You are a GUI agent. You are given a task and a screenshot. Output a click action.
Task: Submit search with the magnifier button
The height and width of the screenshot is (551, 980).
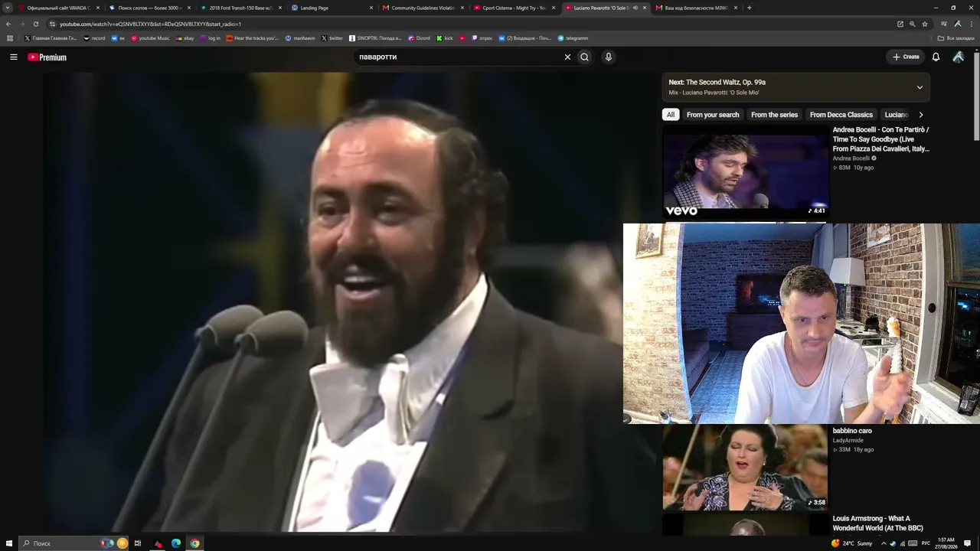(585, 57)
